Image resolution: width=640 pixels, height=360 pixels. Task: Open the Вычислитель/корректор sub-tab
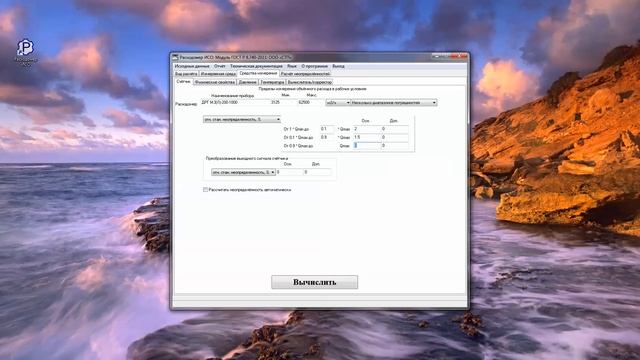310,82
